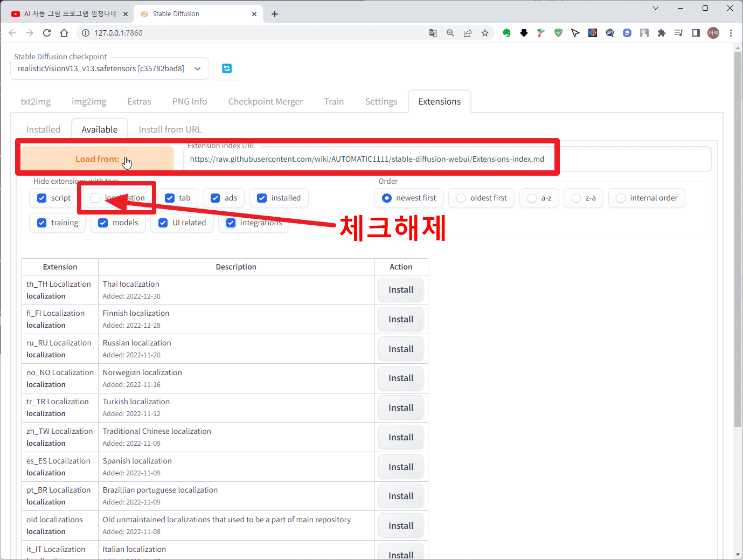The height and width of the screenshot is (560, 743).
Task: Uncheck the models tag checkbox
Action: [x=103, y=223]
